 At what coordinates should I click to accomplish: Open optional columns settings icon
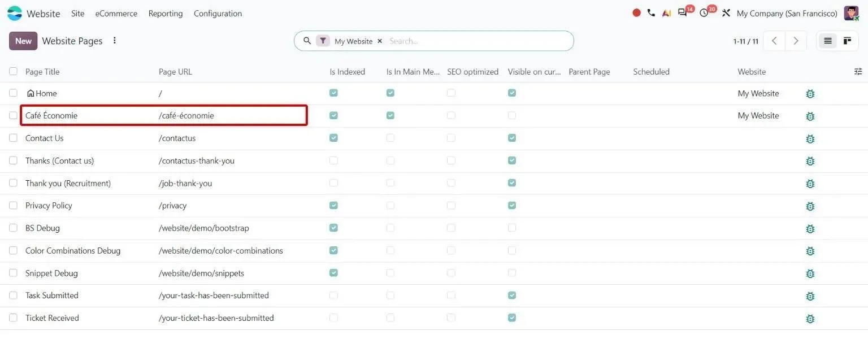click(858, 72)
